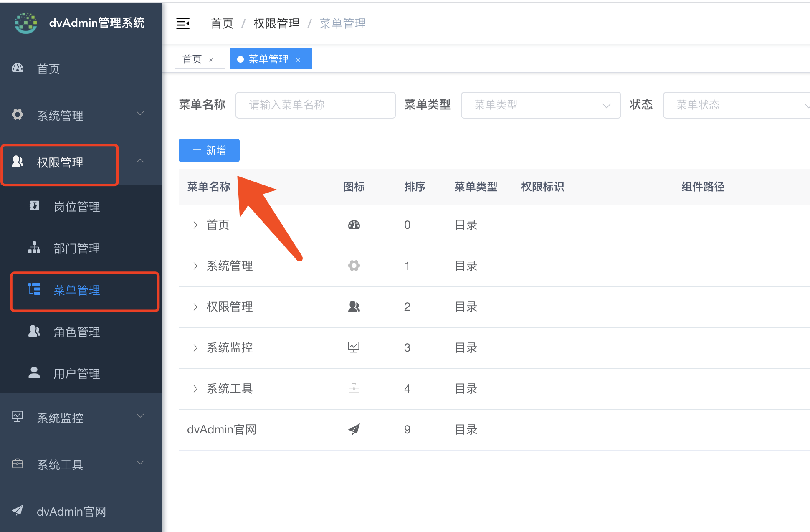
Task: Expand the 首页 row in menu table
Action: coord(195,225)
